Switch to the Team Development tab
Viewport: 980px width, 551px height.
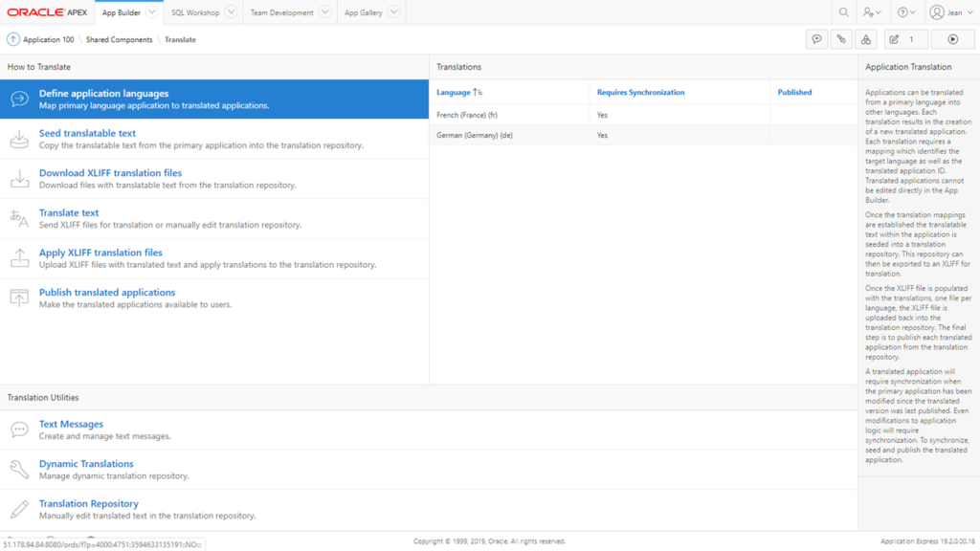click(x=282, y=12)
